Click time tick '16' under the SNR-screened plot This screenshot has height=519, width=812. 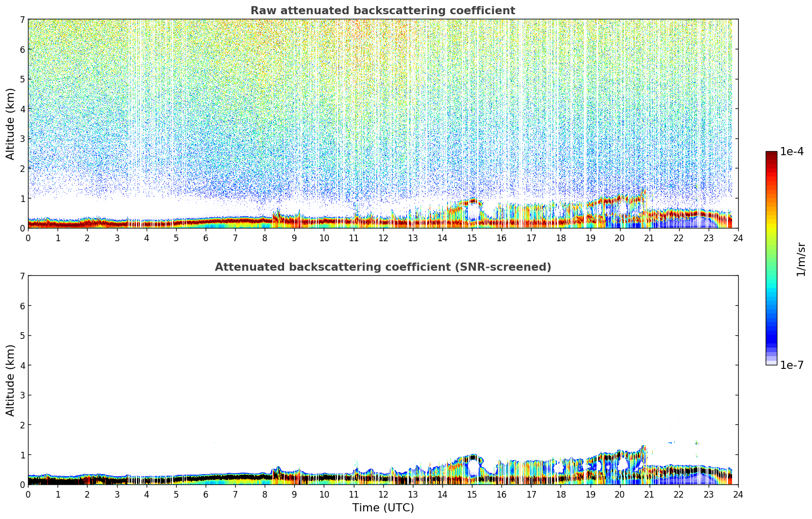click(x=501, y=494)
